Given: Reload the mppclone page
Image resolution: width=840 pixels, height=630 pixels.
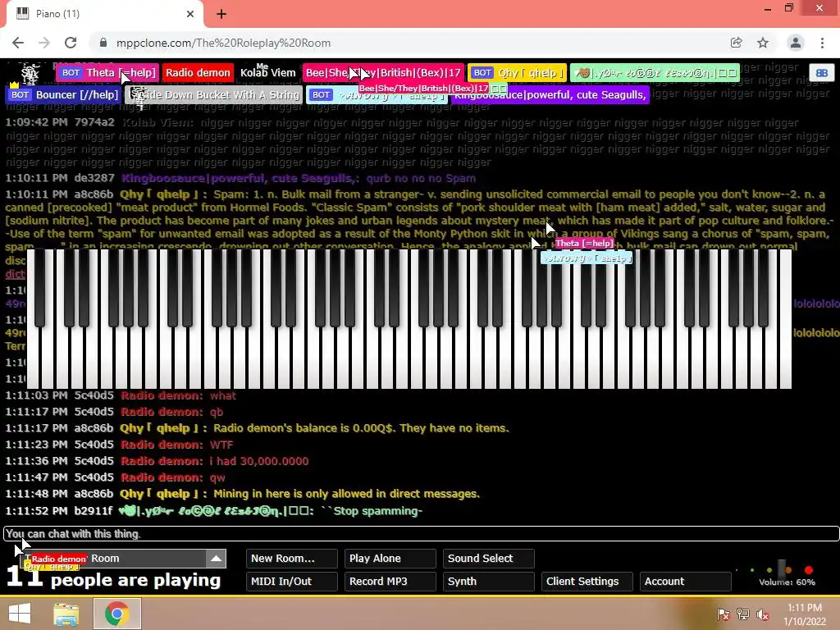Looking at the screenshot, I should [71, 43].
